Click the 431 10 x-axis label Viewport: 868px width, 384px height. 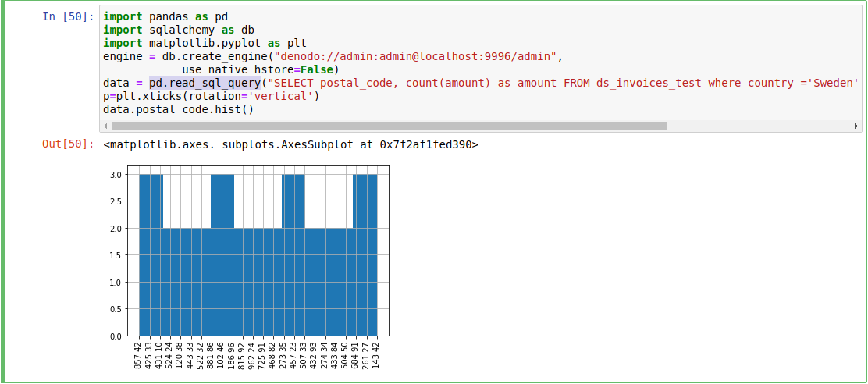click(160, 354)
